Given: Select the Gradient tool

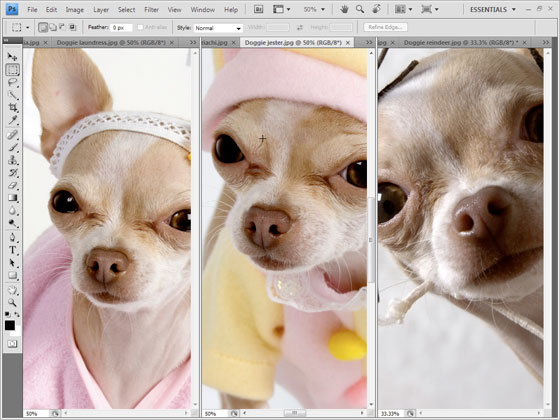Looking at the screenshot, I should [12, 198].
